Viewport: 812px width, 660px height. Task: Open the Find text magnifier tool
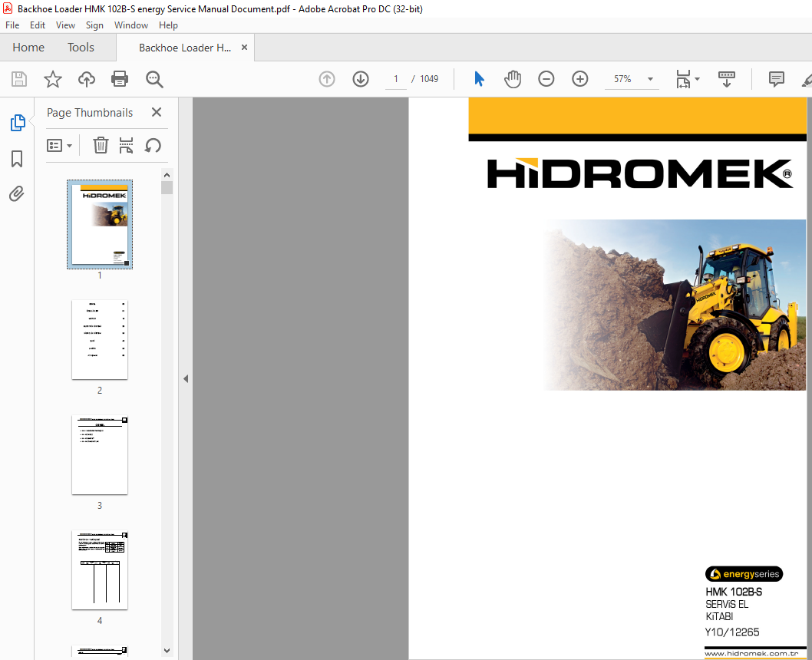154,79
